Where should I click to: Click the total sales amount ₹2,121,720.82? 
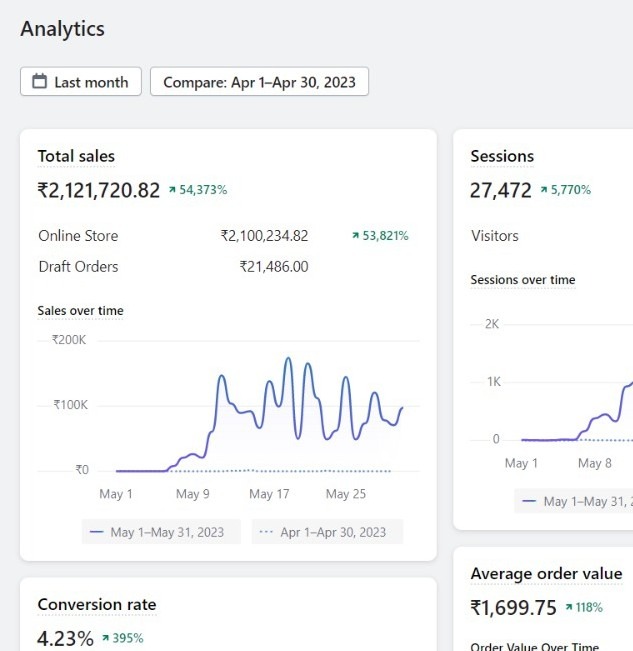click(x=99, y=190)
